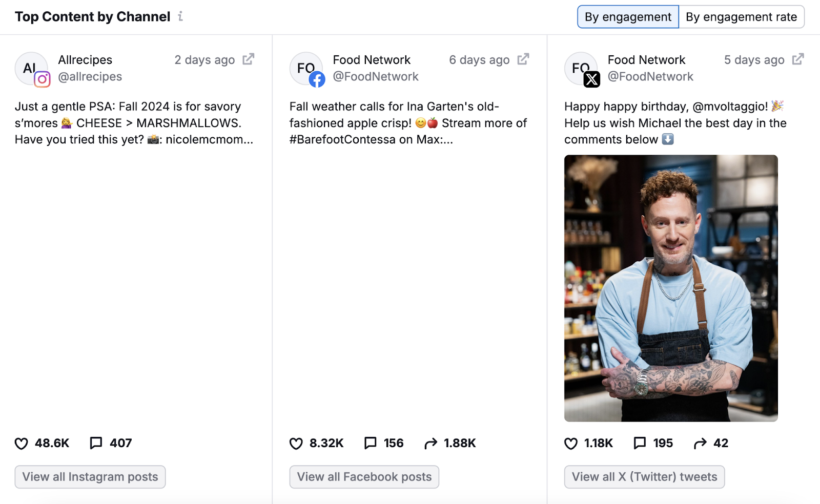View all Facebook posts
820x504 pixels.
[364, 476]
